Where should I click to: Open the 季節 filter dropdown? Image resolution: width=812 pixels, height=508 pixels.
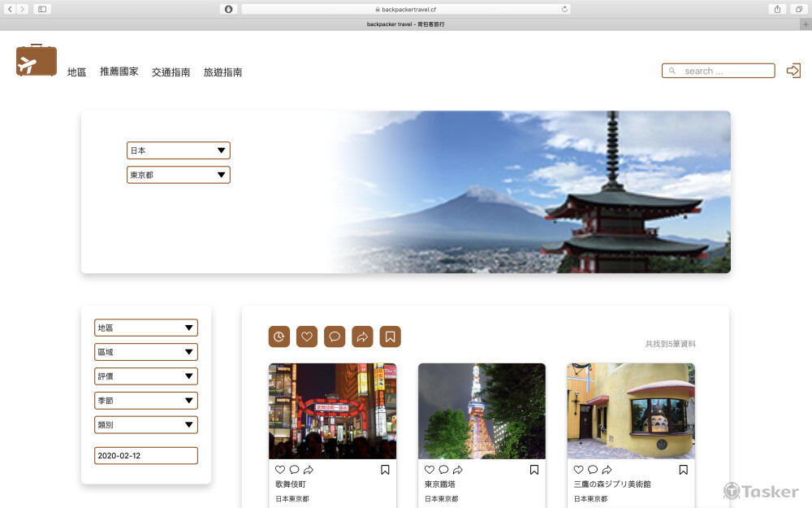(x=146, y=401)
